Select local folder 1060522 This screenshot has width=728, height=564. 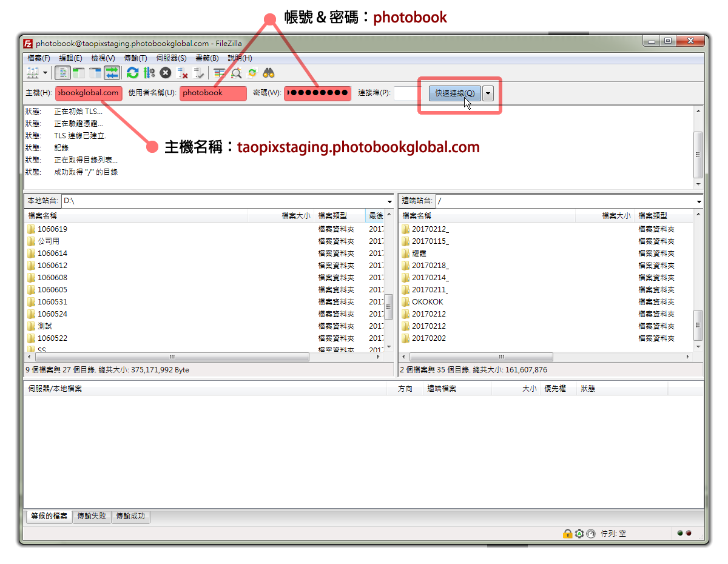pyautogui.click(x=52, y=338)
